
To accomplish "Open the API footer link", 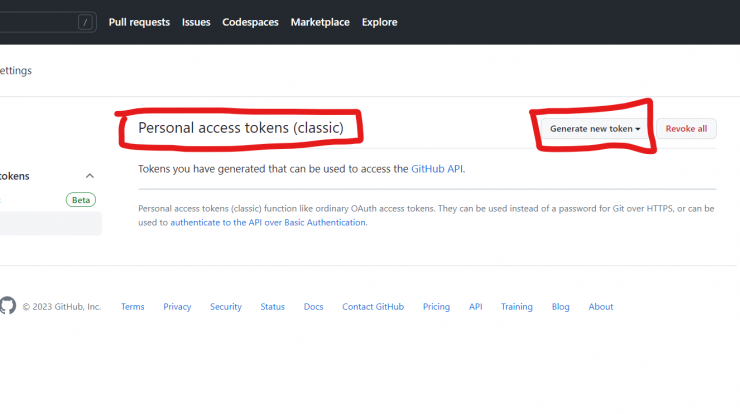I will coord(475,307).
